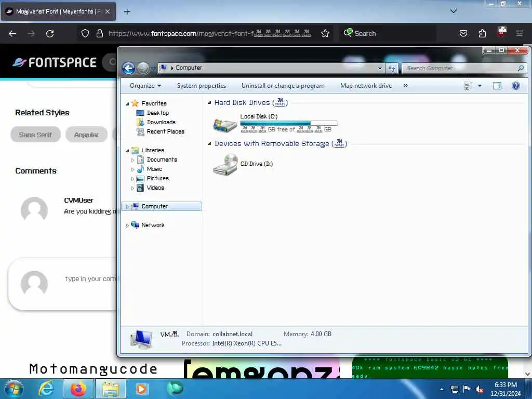Open Pocket save icon in Firefox

click(x=463, y=33)
